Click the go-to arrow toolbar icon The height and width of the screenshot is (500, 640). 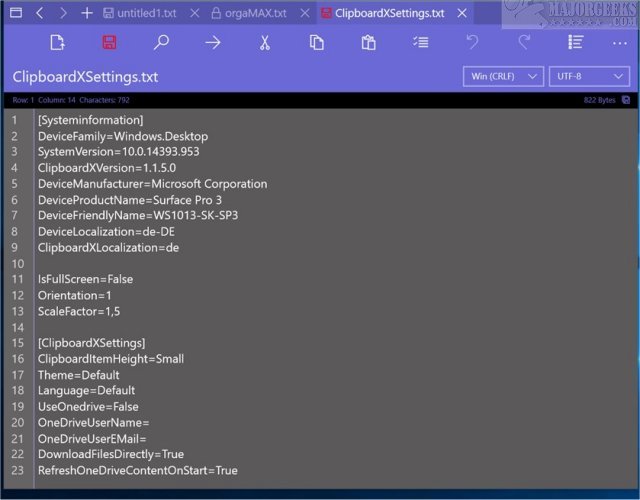[213, 42]
